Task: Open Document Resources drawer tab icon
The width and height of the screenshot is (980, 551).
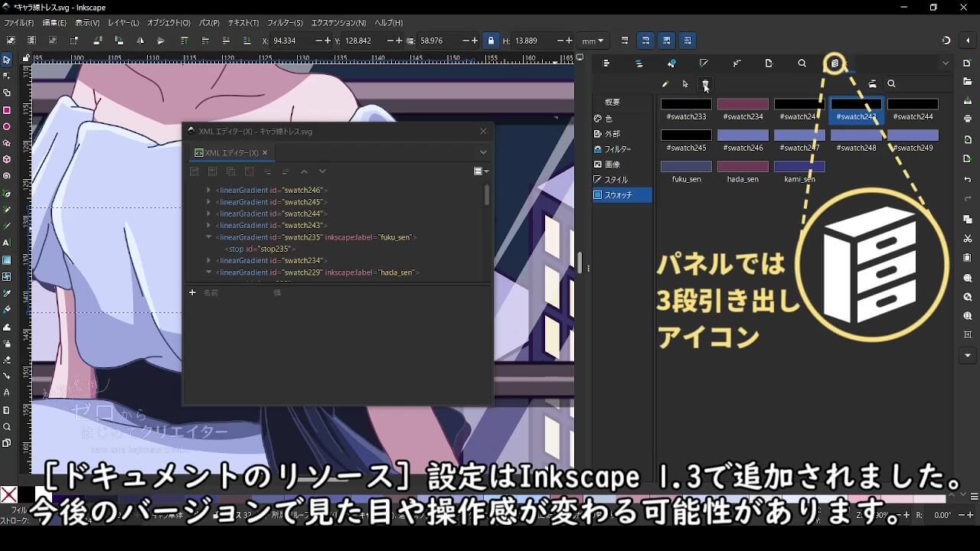Action: coord(835,64)
